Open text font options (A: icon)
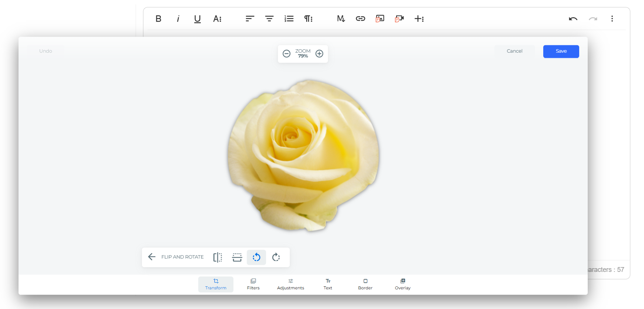644x309 pixels. pyautogui.click(x=217, y=19)
